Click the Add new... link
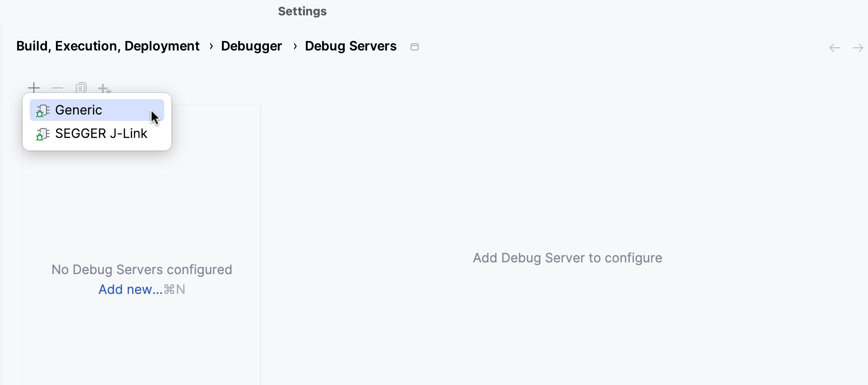868x385 pixels. pos(130,289)
